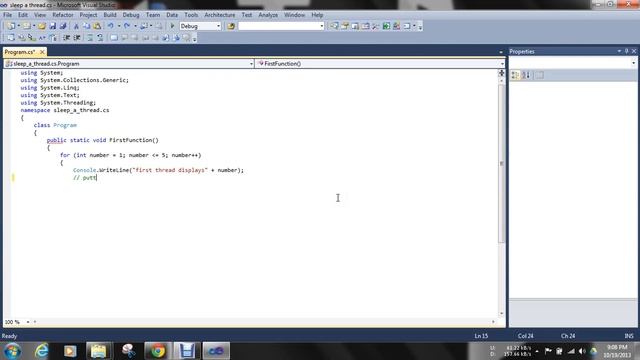
Task: Open the New Project dropdown arrow
Action: coord(18,26)
